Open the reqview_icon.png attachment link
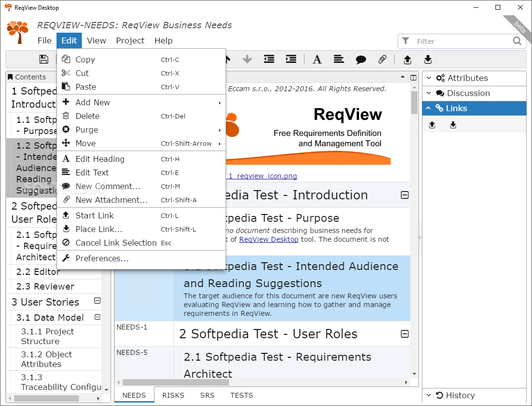 261,176
